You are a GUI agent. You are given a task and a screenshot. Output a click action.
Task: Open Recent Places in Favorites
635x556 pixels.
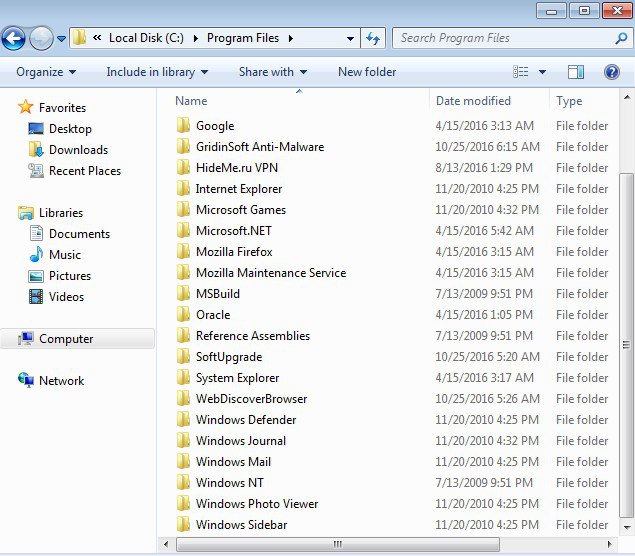click(x=85, y=171)
